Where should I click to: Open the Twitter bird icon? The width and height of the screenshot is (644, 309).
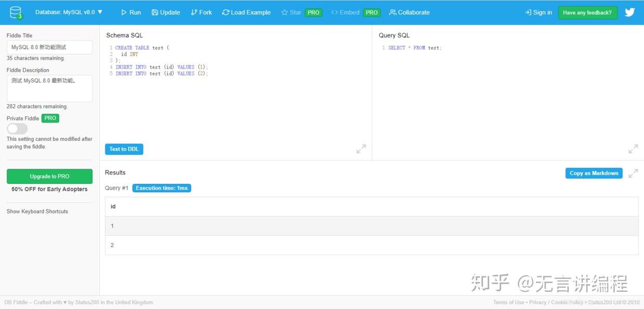(629, 12)
